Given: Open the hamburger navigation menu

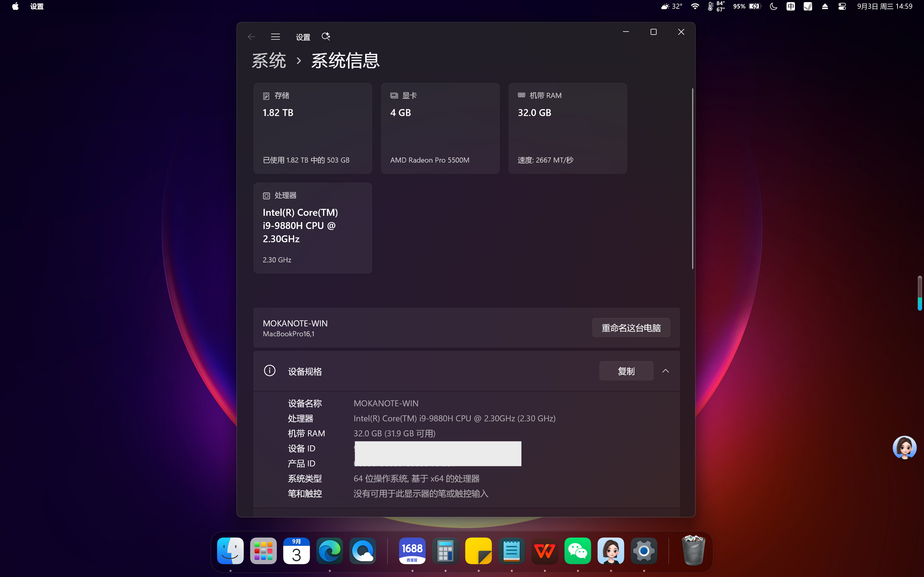Looking at the screenshot, I should pyautogui.click(x=275, y=37).
